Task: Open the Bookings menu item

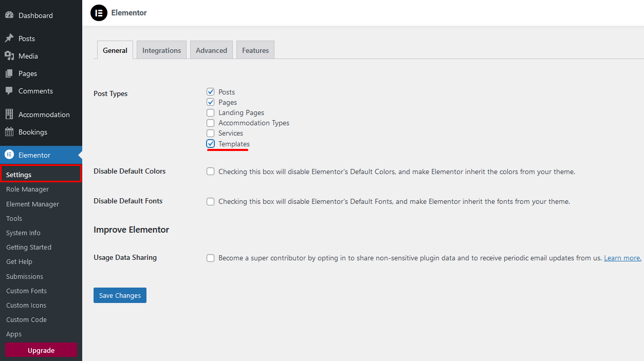Action: [41, 132]
